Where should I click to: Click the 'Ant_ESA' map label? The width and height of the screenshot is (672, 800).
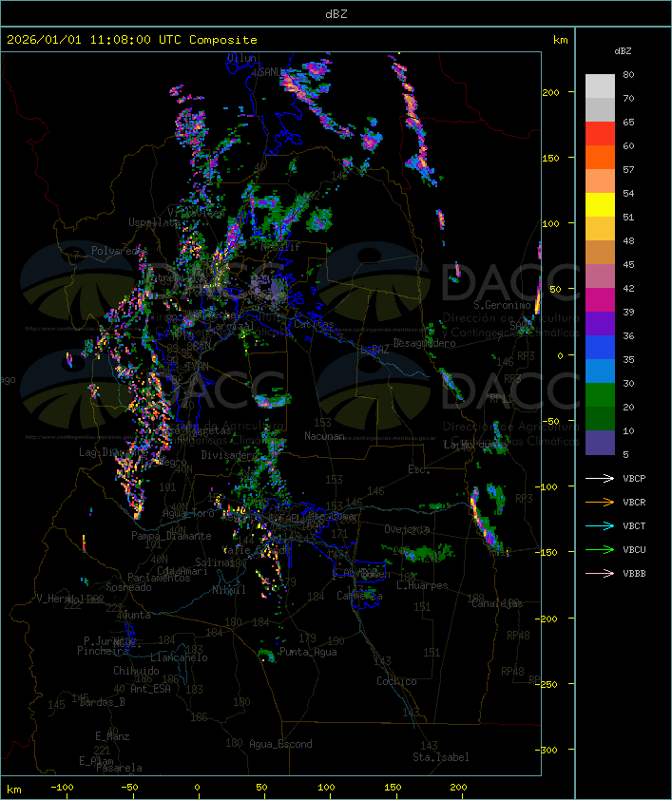click(150, 689)
